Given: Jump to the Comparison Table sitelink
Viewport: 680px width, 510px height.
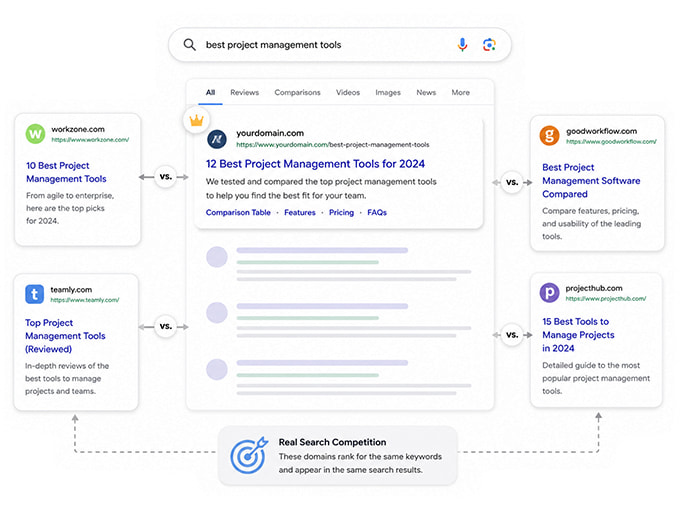Looking at the screenshot, I should pos(238,212).
